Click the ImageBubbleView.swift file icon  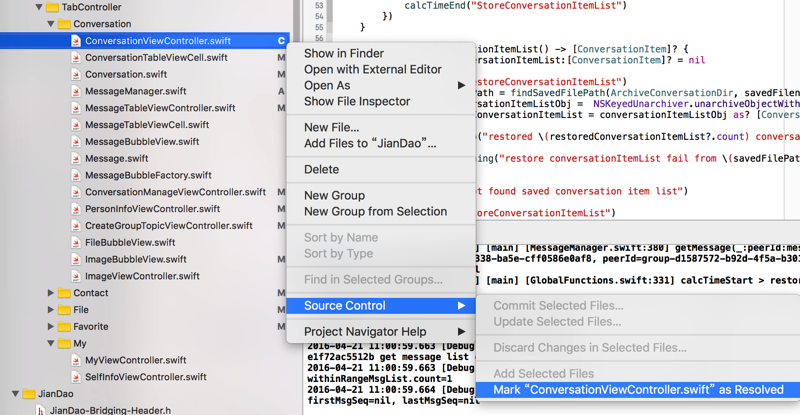(76, 259)
